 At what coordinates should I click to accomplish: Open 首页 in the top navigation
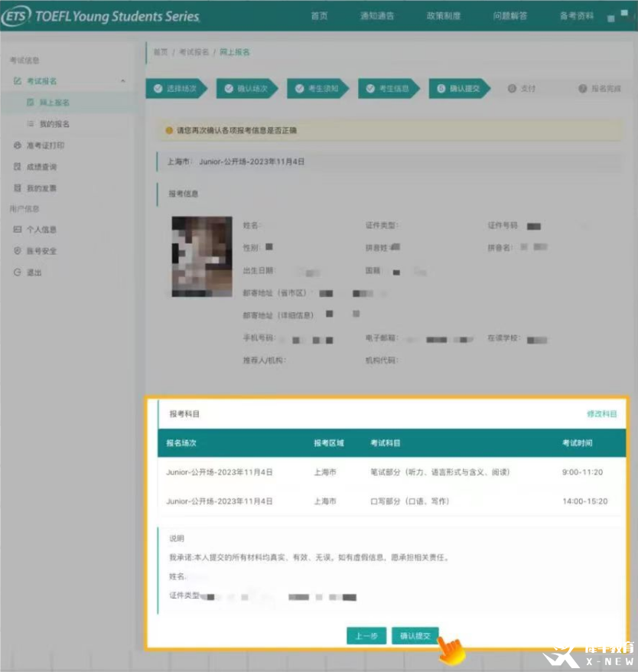coord(319,16)
